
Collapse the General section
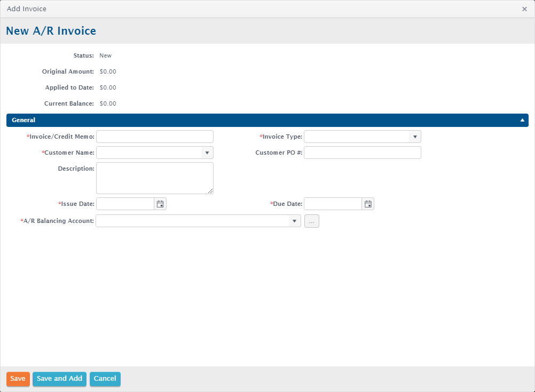pyautogui.click(x=522, y=120)
